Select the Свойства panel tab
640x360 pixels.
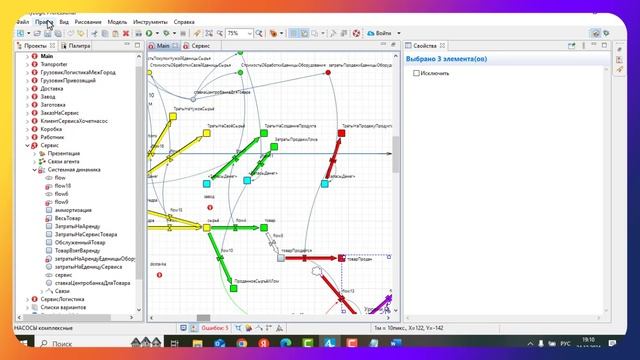[424, 46]
